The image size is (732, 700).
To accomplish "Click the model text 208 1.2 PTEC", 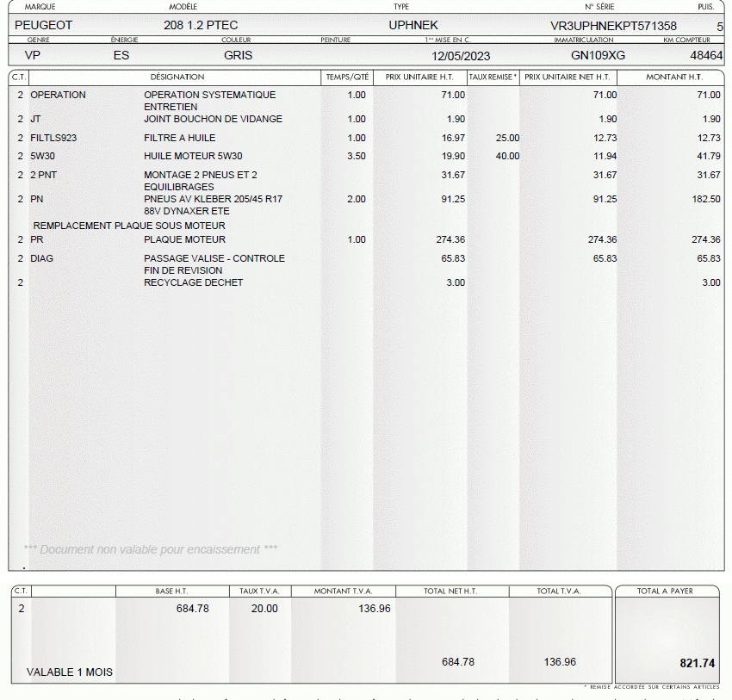I will 201,25.
